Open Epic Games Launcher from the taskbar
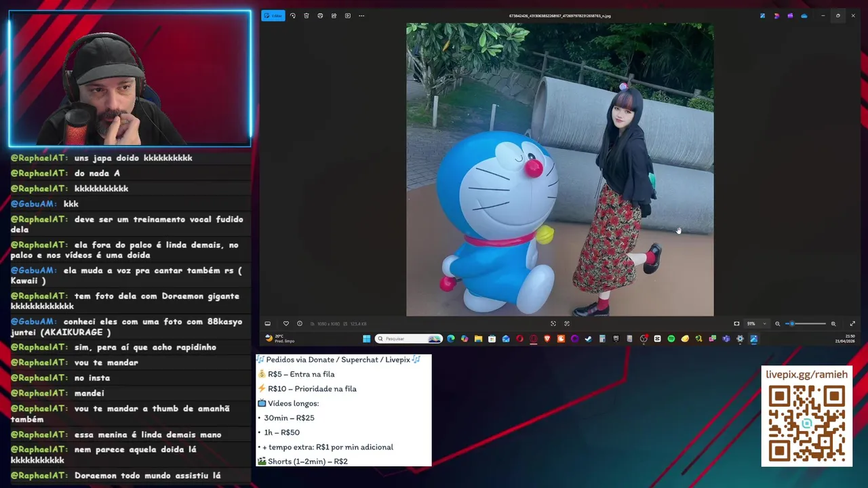Viewport: 868px width, 488px height. [x=616, y=338]
